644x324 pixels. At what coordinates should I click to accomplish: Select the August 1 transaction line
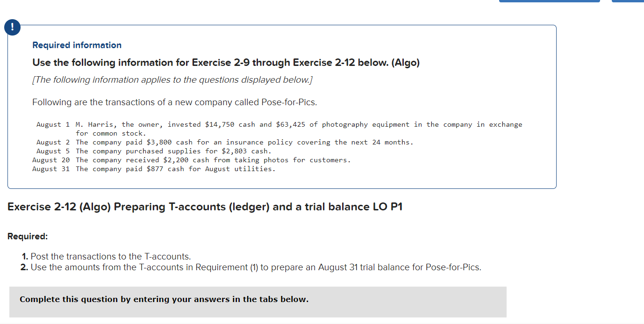coord(279,124)
